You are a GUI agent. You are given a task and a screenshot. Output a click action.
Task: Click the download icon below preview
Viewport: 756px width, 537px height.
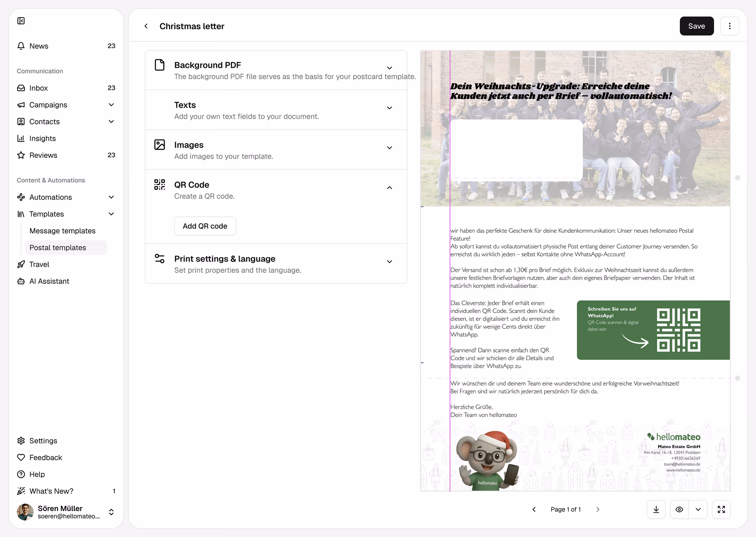656,510
